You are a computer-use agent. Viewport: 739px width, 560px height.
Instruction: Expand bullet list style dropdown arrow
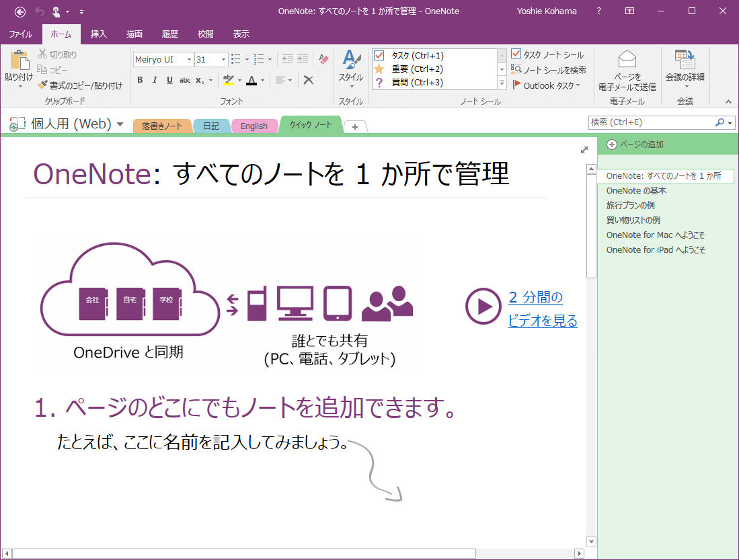pos(247,59)
